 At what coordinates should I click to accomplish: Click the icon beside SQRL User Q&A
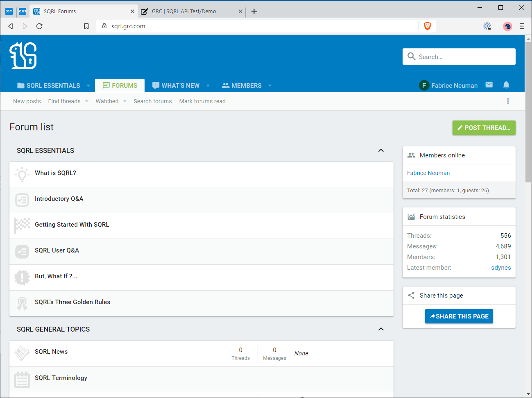pos(22,252)
